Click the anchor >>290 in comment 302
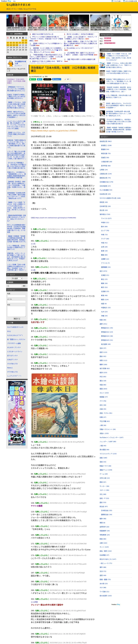138x644 pixels. [34, 602]
